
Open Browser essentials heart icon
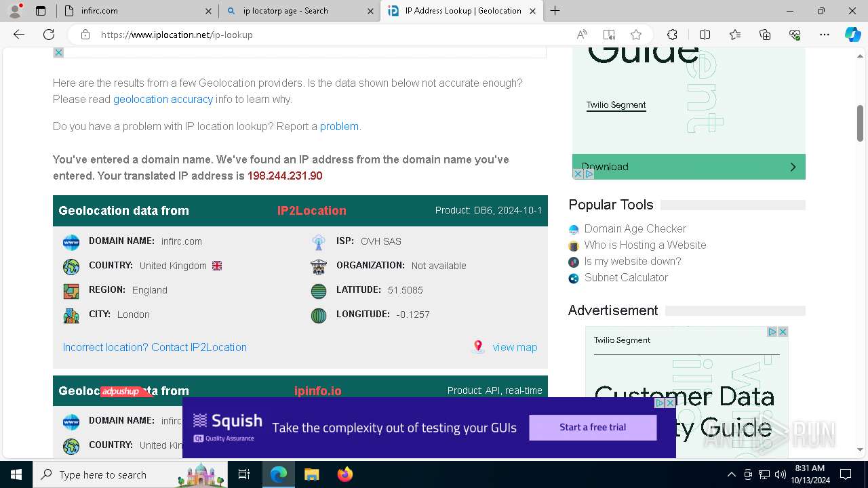pos(795,35)
